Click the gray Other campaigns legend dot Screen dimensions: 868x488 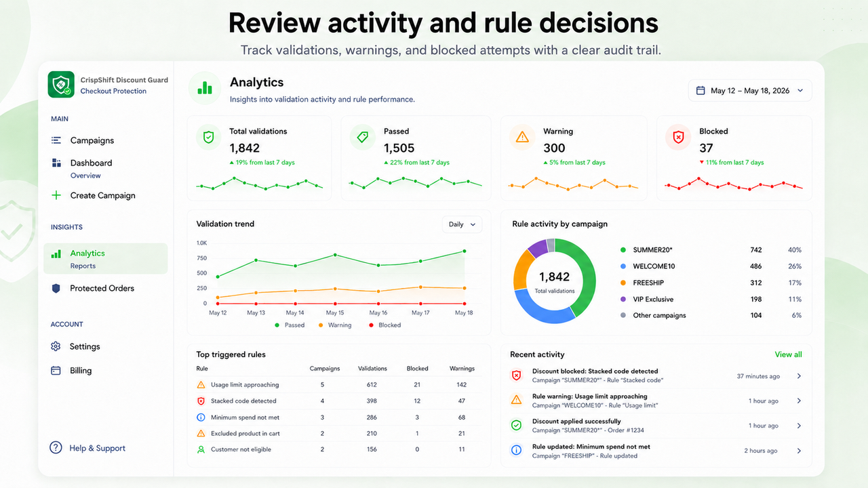tap(623, 315)
